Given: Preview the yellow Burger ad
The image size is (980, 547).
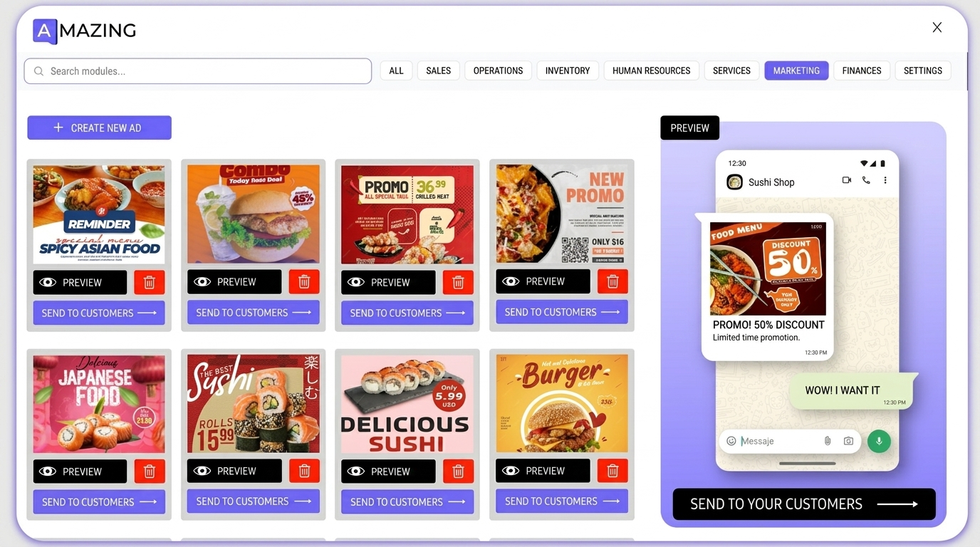Looking at the screenshot, I should click(543, 471).
